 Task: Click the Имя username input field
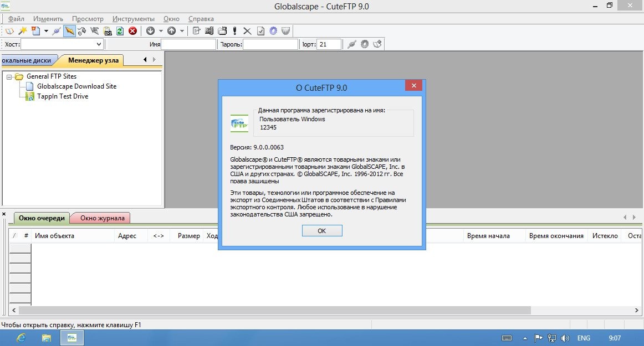pos(188,44)
